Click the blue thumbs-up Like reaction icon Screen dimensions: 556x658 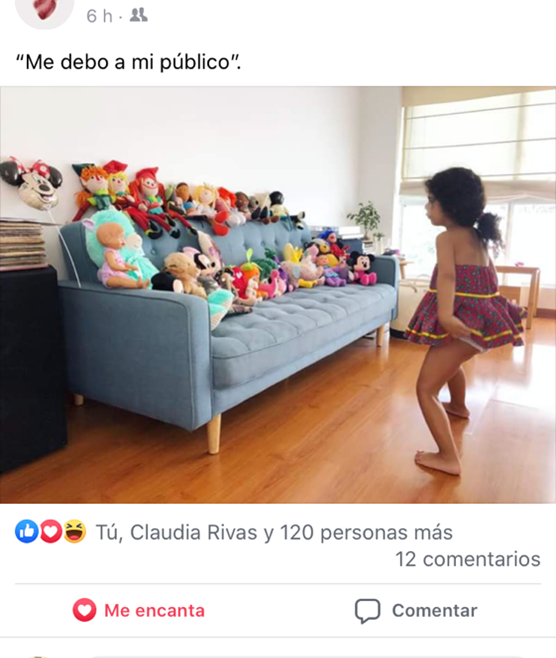[x=27, y=531]
